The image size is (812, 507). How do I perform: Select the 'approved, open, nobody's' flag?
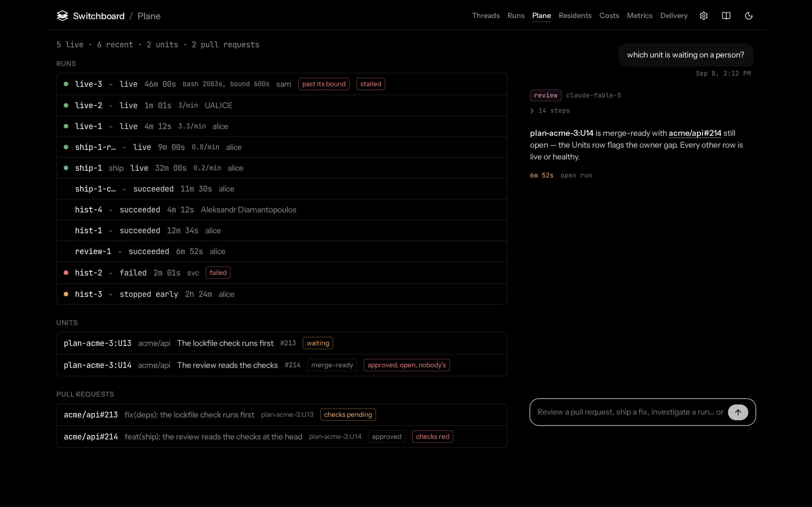[x=407, y=365]
